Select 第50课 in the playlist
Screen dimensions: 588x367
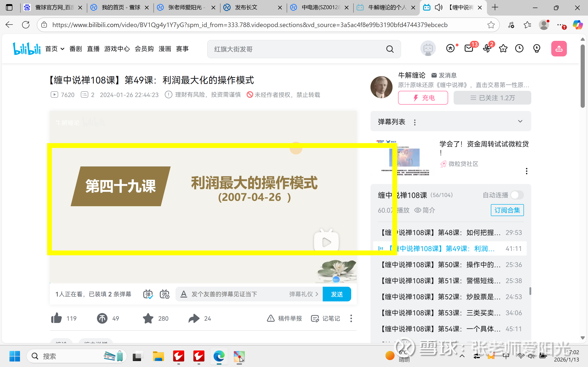coord(440,264)
